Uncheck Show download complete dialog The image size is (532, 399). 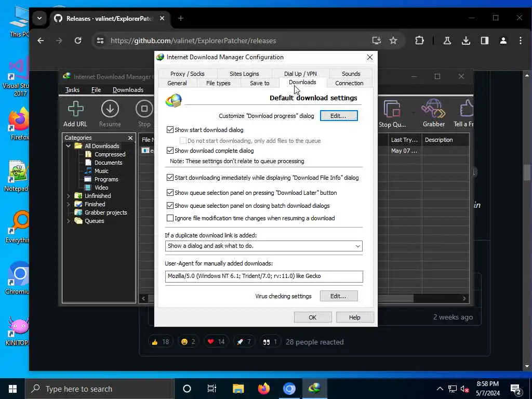[x=170, y=150]
